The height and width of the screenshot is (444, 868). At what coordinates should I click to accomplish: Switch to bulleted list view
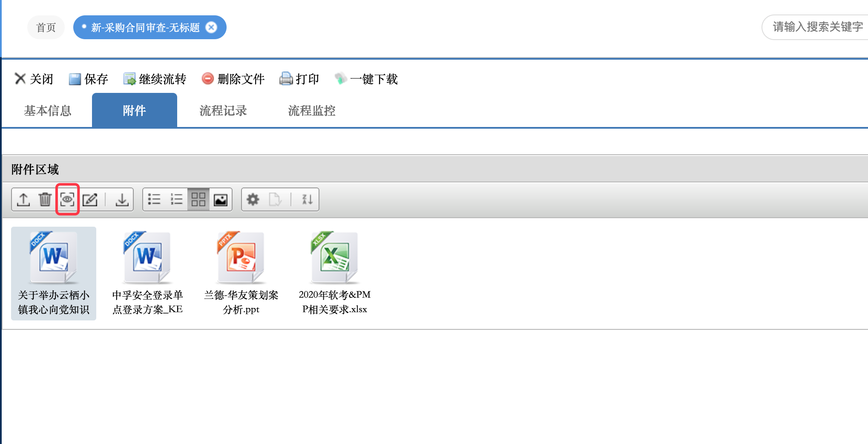(154, 199)
